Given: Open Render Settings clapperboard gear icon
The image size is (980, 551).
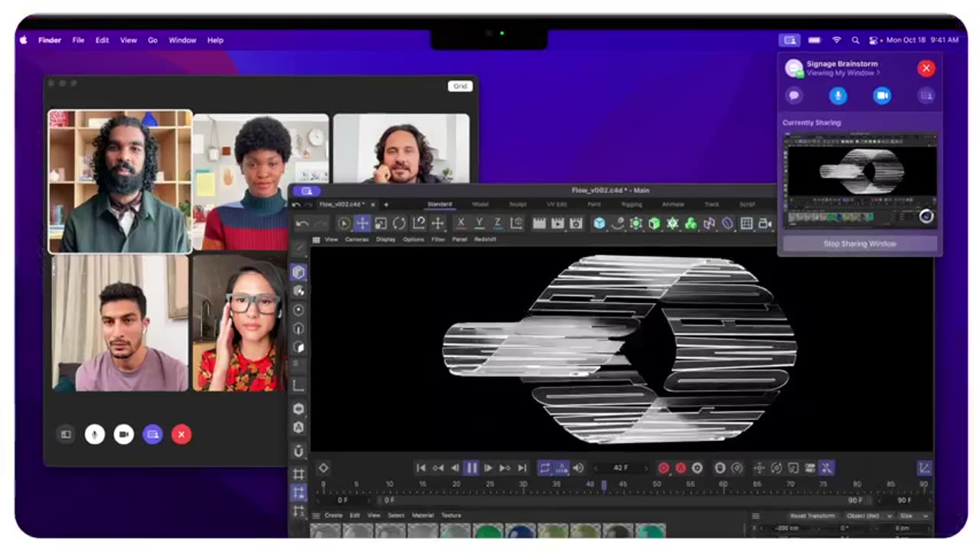Looking at the screenshot, I should tap(577, 223).
